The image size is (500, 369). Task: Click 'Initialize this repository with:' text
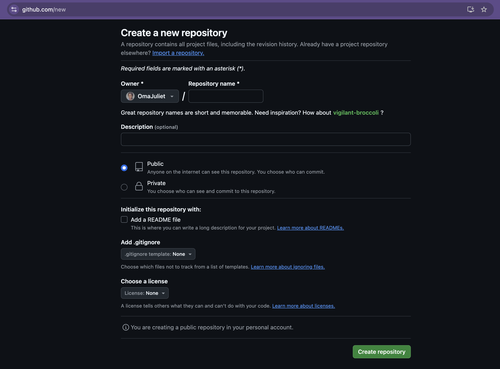(x=161, y=209)
